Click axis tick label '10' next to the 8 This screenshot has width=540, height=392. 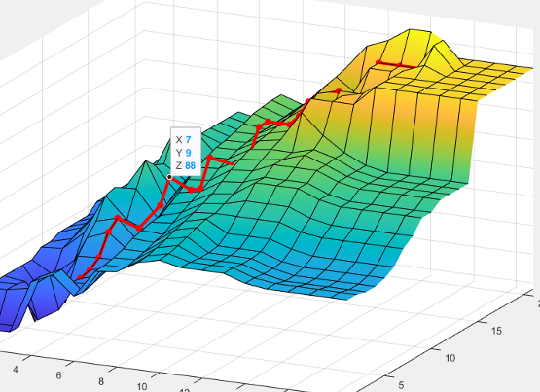tap(142, 387)
